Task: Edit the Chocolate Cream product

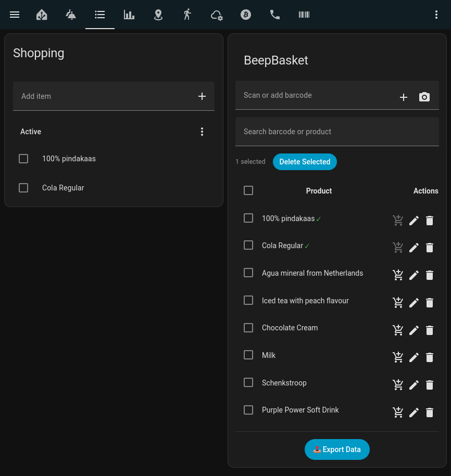Action: pos(414,330)
